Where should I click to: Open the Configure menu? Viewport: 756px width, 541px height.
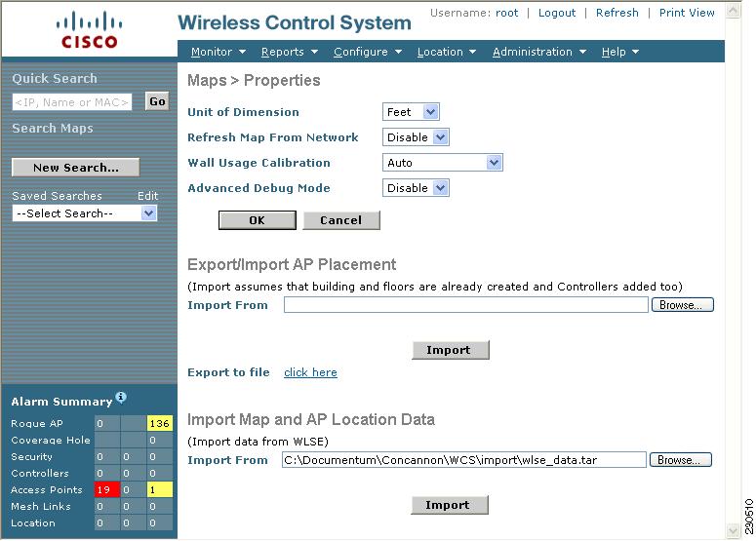pyautogui.click(x=368, y=52)
